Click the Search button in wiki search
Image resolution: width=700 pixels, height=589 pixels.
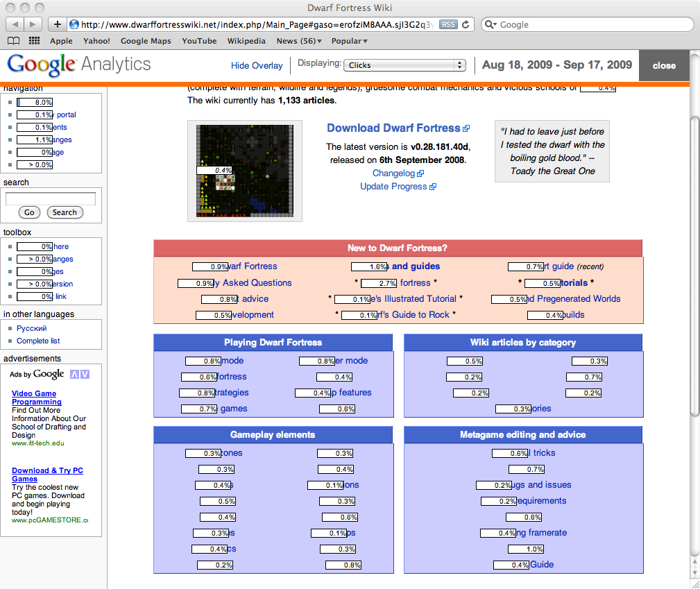pos(65,212)
